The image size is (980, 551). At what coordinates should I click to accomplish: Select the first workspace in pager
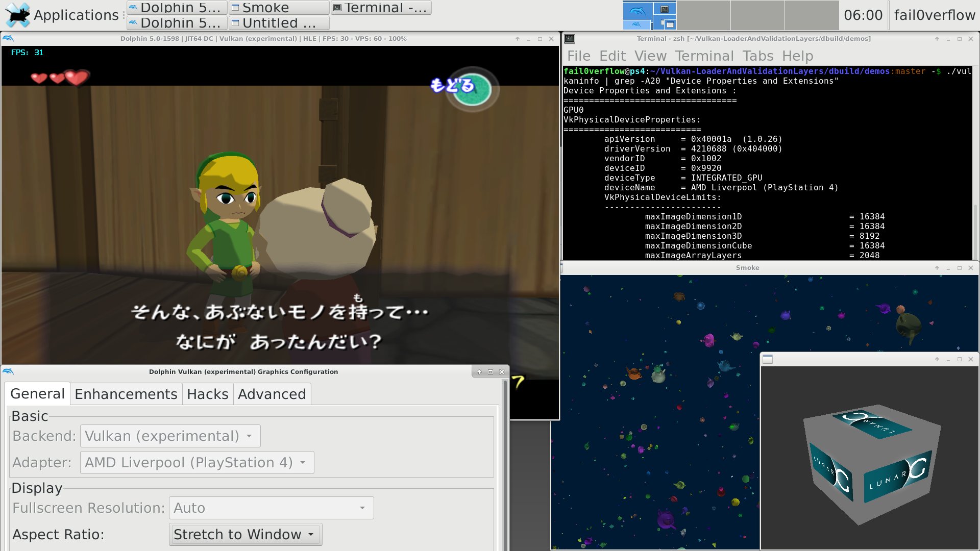click(649, 15)
